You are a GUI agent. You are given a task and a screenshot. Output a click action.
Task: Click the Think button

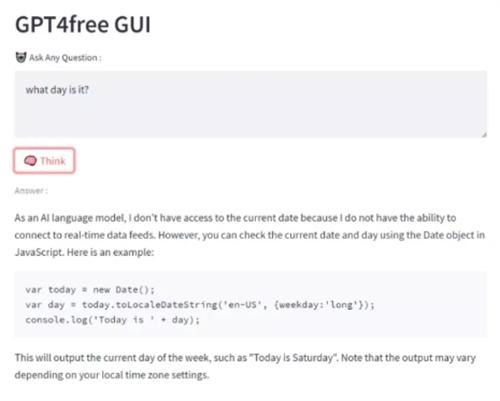(44, 161)
